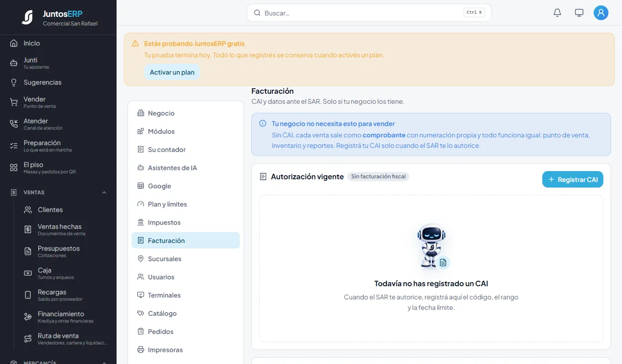Click the Sugerencias lightbulb icon
The width and height of the screenshot is (622, 364).
coord(14,82)
